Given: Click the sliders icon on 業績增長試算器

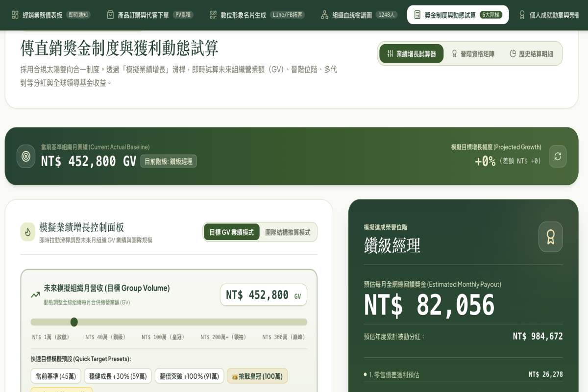Looking at the screenshot, I should point(390,54).
